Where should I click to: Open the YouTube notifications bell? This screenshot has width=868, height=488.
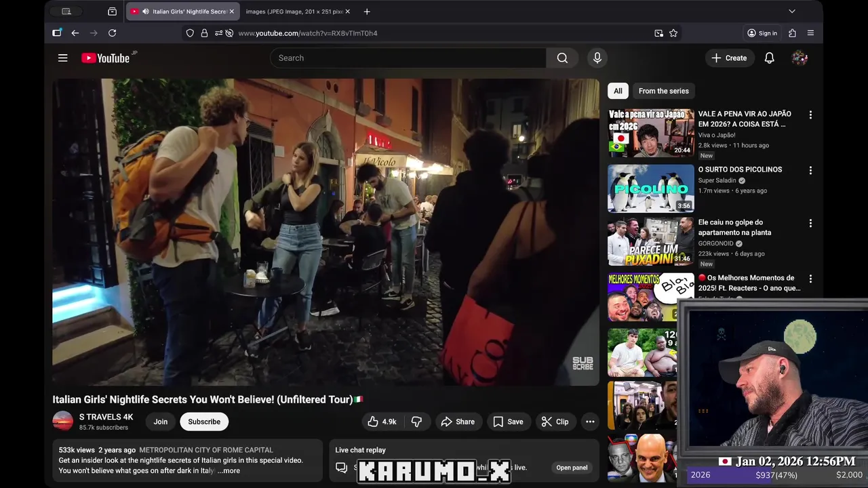pyautogui.click(x=769, y=58)
